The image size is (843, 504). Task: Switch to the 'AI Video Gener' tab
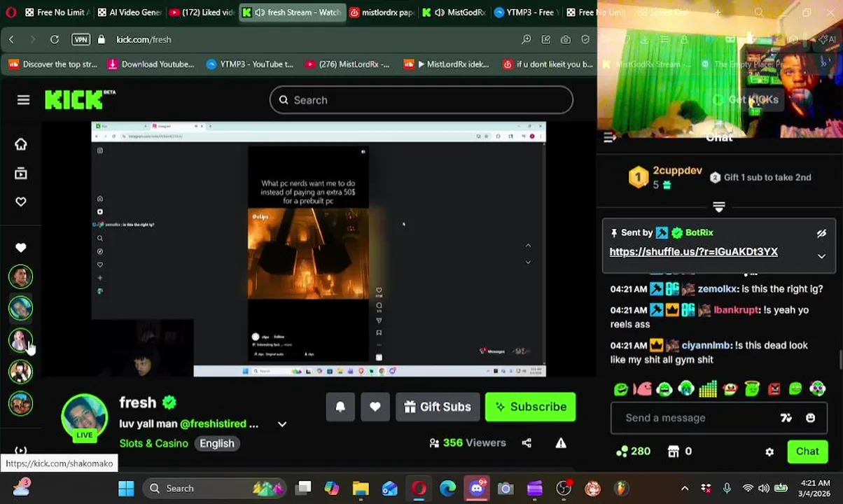pyautogui.click(x=130, y=12)
